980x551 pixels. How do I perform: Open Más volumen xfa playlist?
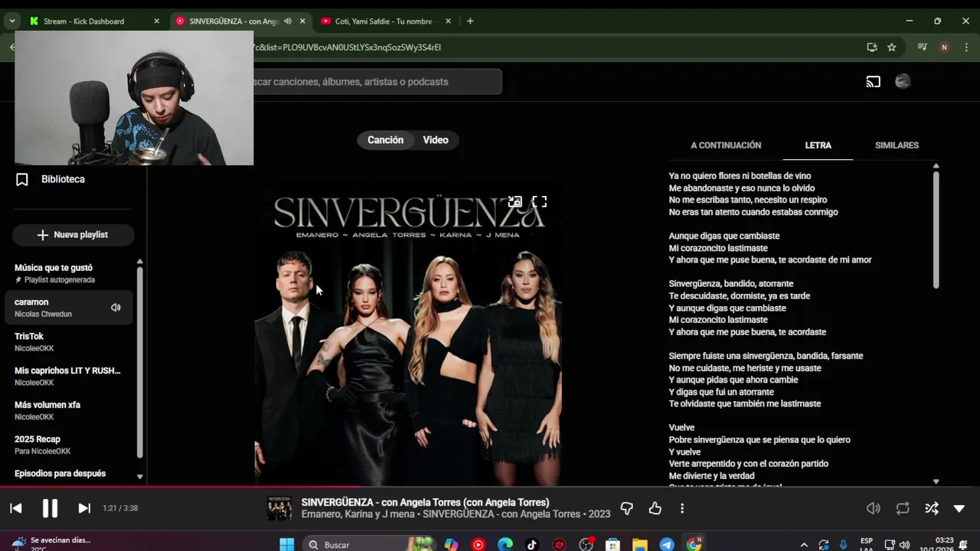(69, 410)
